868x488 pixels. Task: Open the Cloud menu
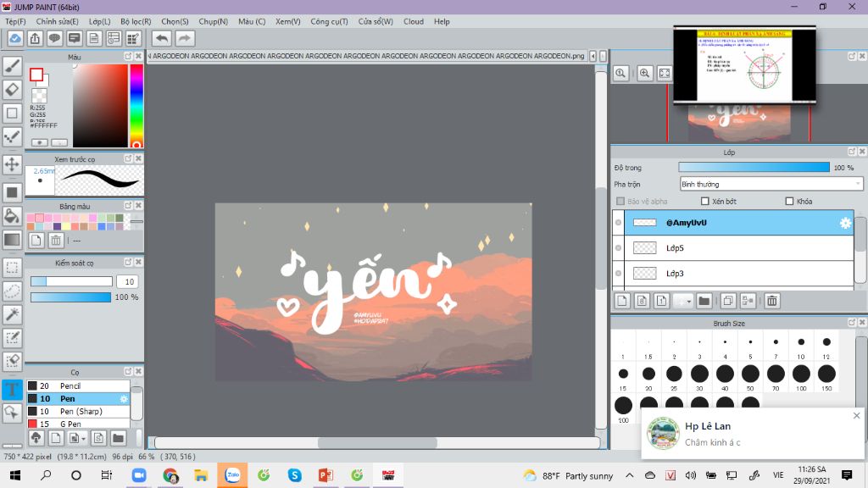coord(414,21)
